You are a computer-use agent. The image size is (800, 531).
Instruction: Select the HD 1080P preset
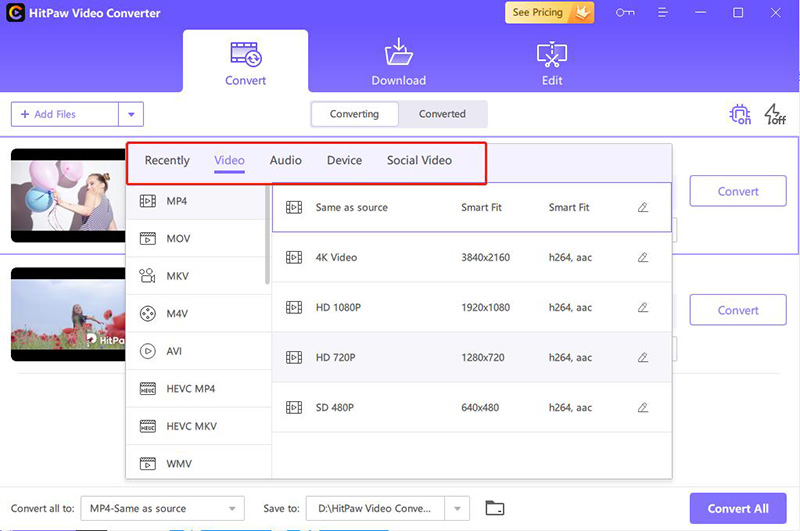pos(471,307)
